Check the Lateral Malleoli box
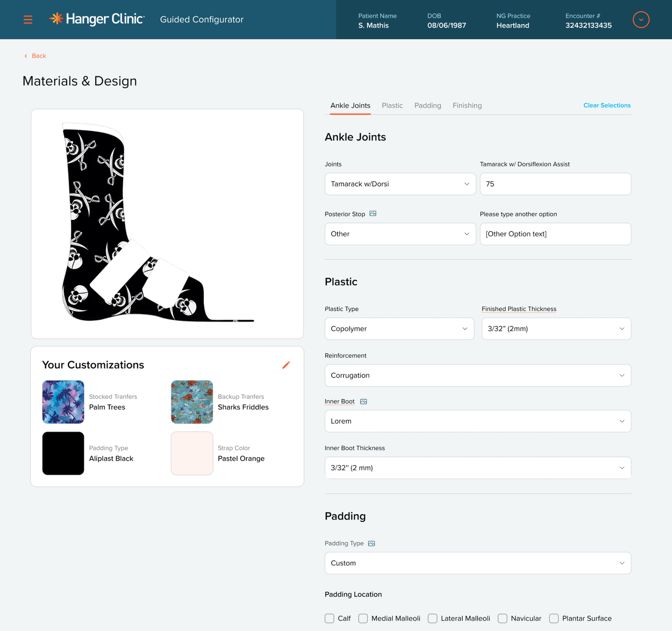The image size is (672, 631). click(433, 618)
